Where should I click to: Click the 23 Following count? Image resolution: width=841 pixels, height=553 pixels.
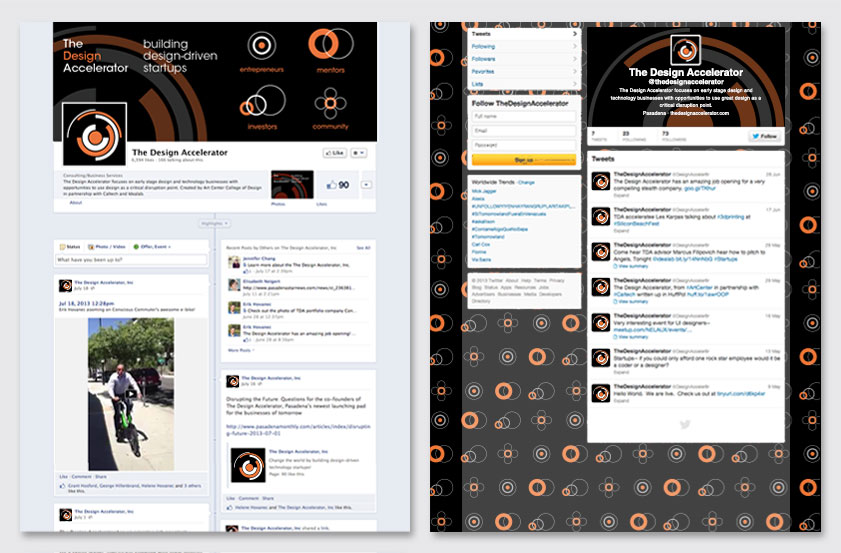pos(633,136)
